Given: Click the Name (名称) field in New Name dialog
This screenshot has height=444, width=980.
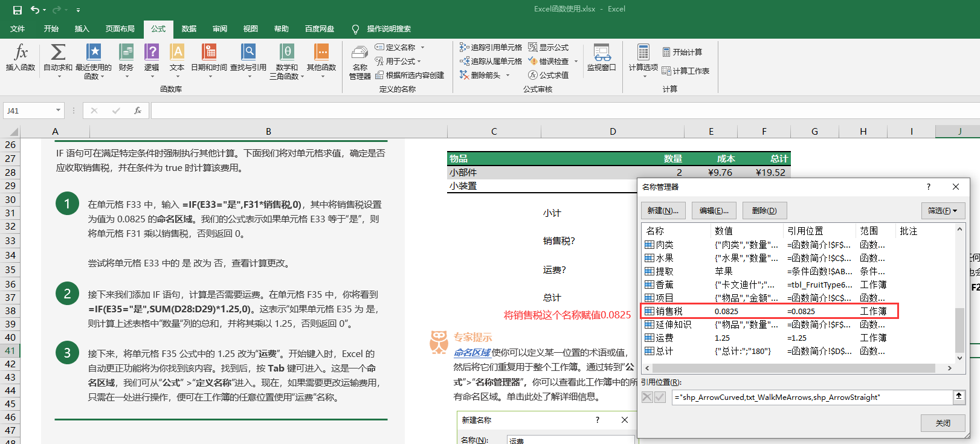Looking at the screenshot, I should tap(570, 440).
